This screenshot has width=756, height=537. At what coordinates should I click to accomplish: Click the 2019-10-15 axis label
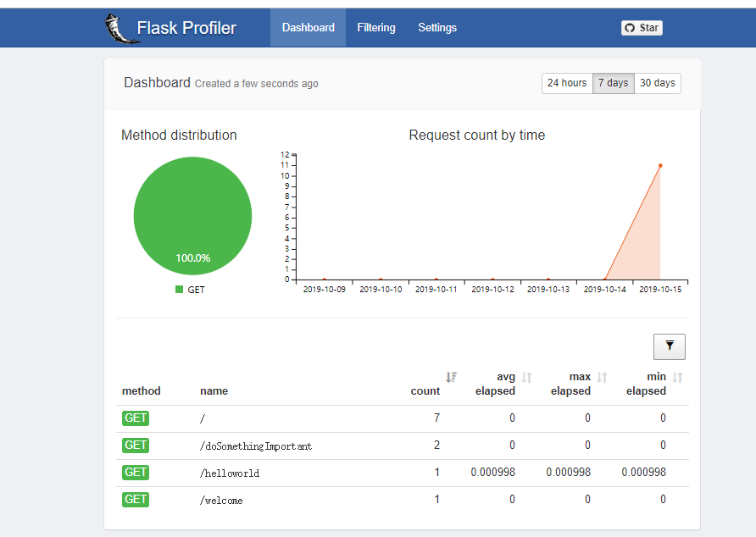660,289
